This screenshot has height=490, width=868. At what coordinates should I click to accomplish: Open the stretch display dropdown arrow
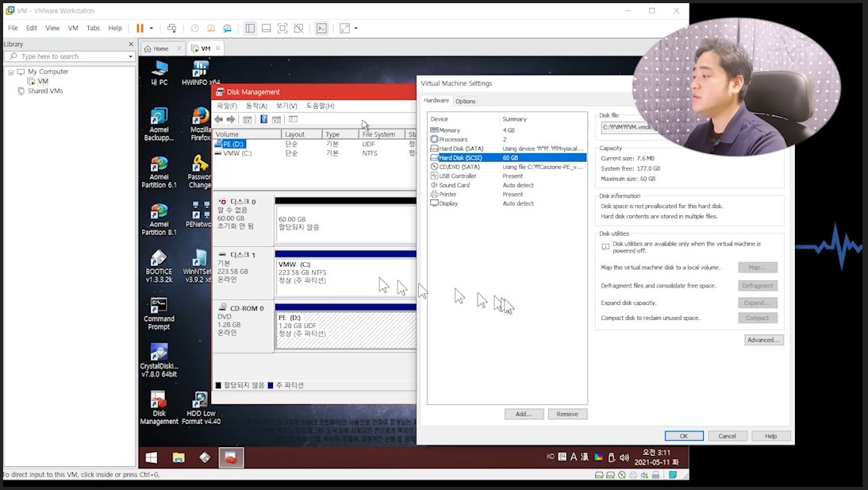[x=356, y=29]
